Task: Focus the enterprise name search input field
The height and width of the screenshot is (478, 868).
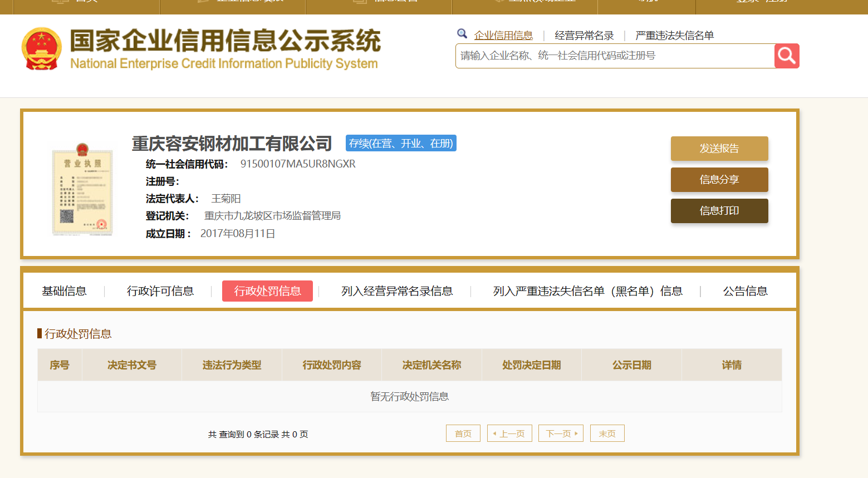Action: pyautogui.click(x=615, y=56)
